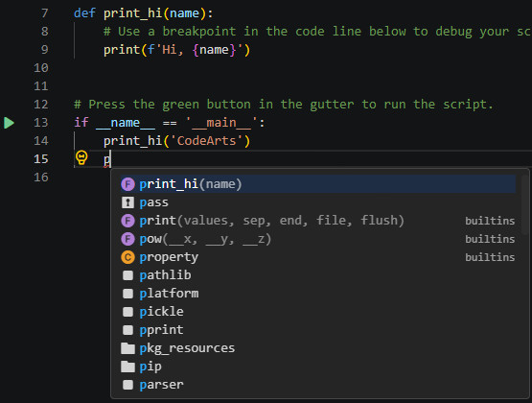Click the green run arrow in the gutter

tap(10, 123)
